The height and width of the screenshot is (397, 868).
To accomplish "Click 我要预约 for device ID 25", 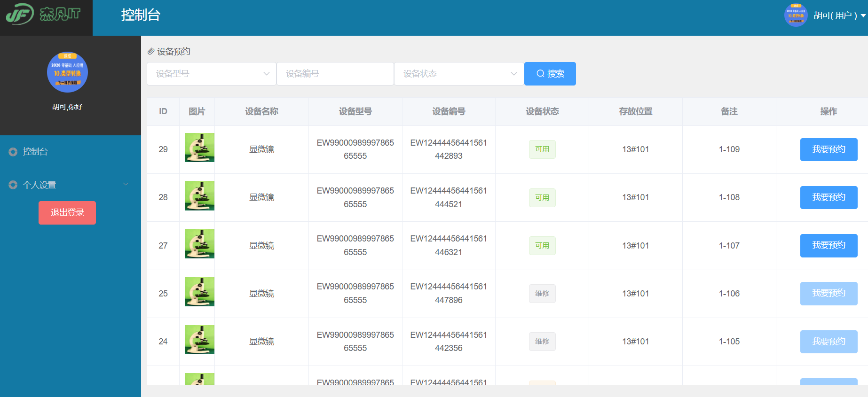I will click(x=829, y=293).
